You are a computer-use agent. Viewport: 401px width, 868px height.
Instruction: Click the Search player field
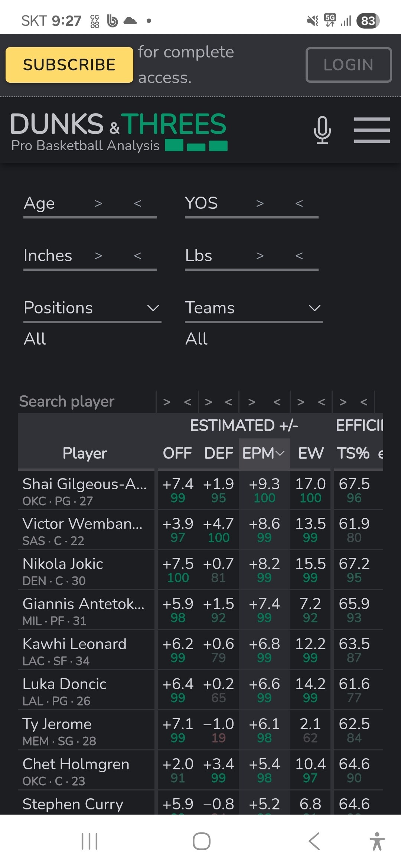tap(85, 401)
